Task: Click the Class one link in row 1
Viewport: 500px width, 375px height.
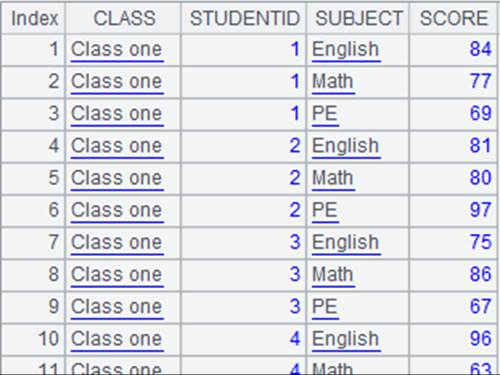Action: [x=117, y=49]
